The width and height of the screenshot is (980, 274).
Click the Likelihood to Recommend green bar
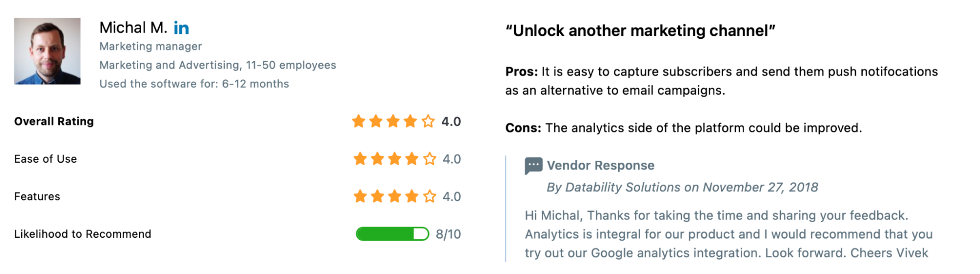(392, 234)
